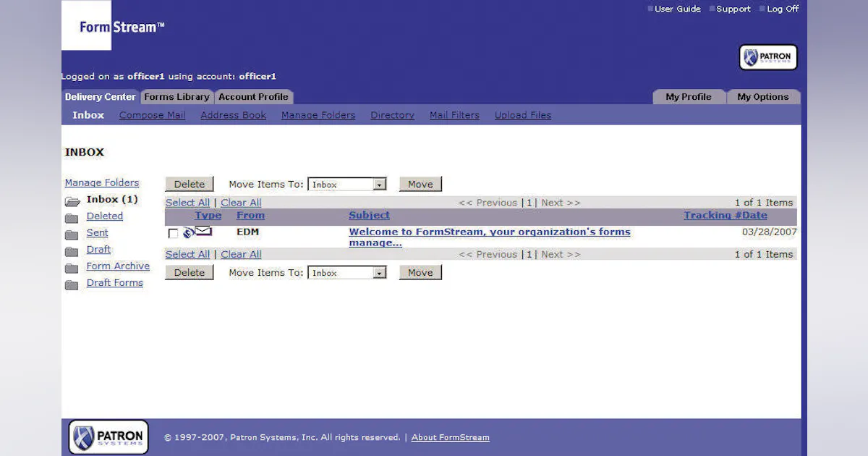Open the Account Profile tab
The height and width of the screenshot is (456, 868).
[x=253, y=97]
